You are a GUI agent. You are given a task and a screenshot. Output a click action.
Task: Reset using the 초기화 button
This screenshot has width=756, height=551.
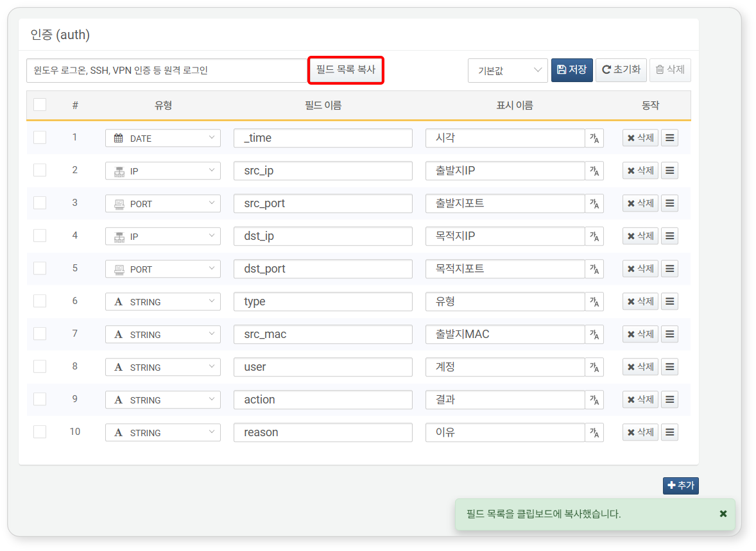pos(621,70)
